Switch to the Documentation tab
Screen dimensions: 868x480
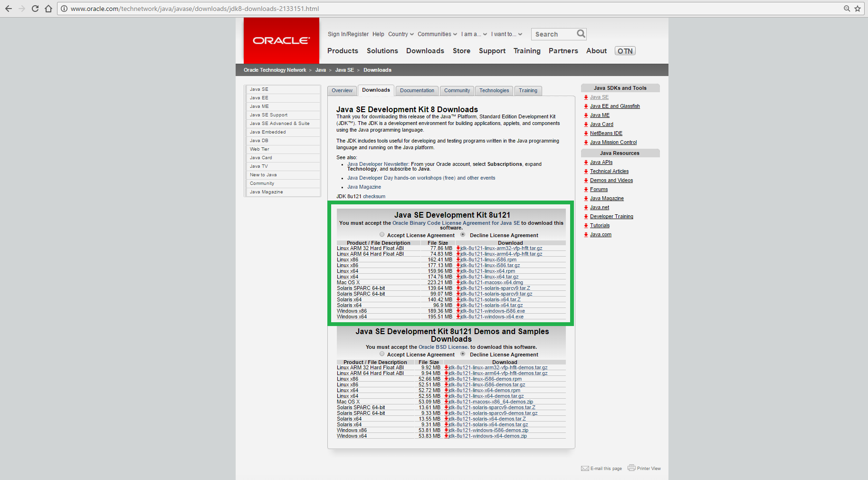[417, 91]
